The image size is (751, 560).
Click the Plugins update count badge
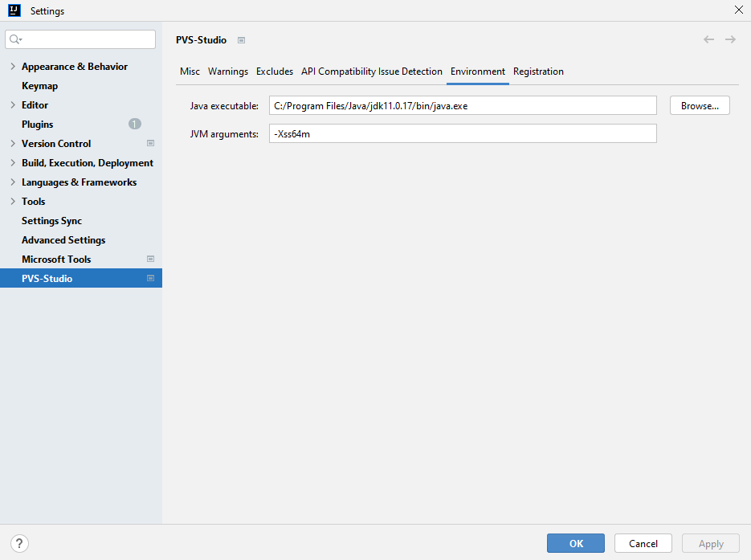tap(135, 124)
